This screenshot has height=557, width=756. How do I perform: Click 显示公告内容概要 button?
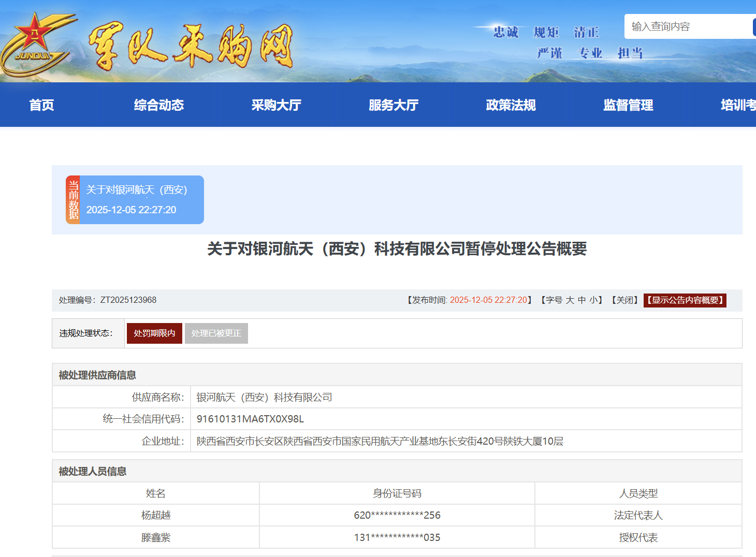point(685,300)
